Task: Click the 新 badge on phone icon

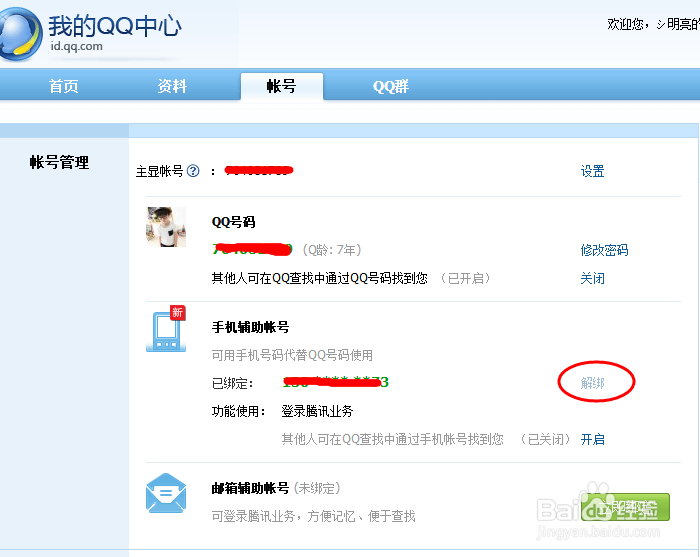Action: click(x=177, y=312)
